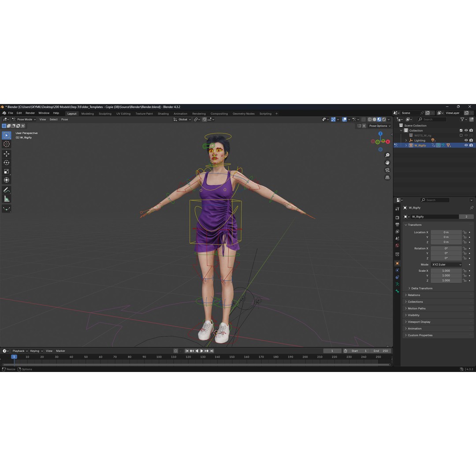Image resolution: width=476 pixels, height=476 pixels.
Task: Toggle Location X lock icon
Action: click(x=465, y=232)
